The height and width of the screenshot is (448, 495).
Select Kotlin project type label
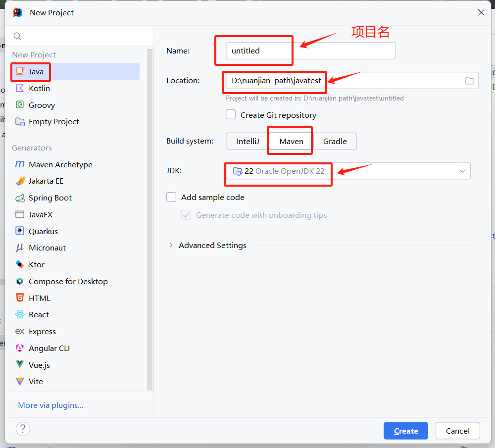(x=39, y=89)
